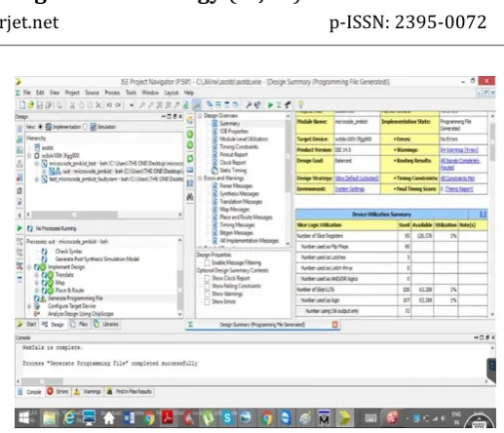
Task: Open the Windows Start button
Action: point(25,417)
